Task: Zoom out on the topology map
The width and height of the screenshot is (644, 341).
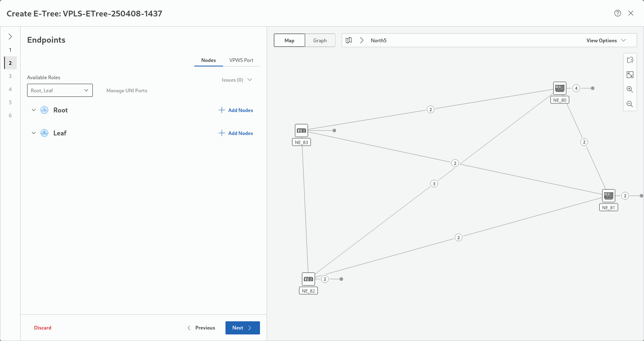Action: (x=630, y=104)
